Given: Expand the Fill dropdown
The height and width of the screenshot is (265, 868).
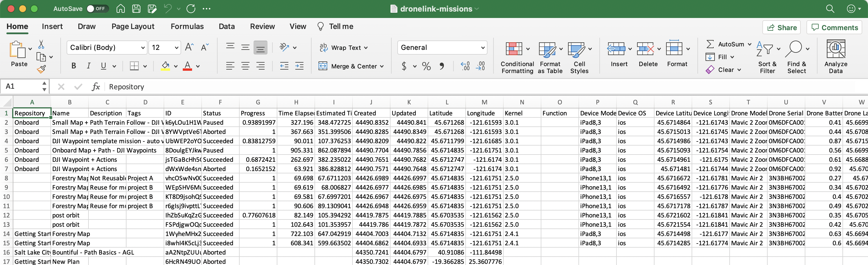Looking at the screenshot, I should [732, 57].
